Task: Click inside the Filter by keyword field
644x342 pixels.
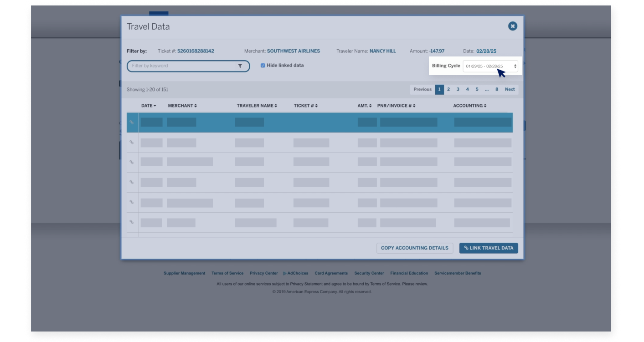Action: click(x=178, y=66)
